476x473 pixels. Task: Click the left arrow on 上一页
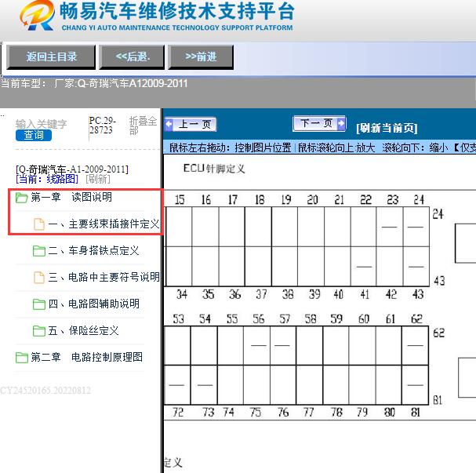(169, 125)
